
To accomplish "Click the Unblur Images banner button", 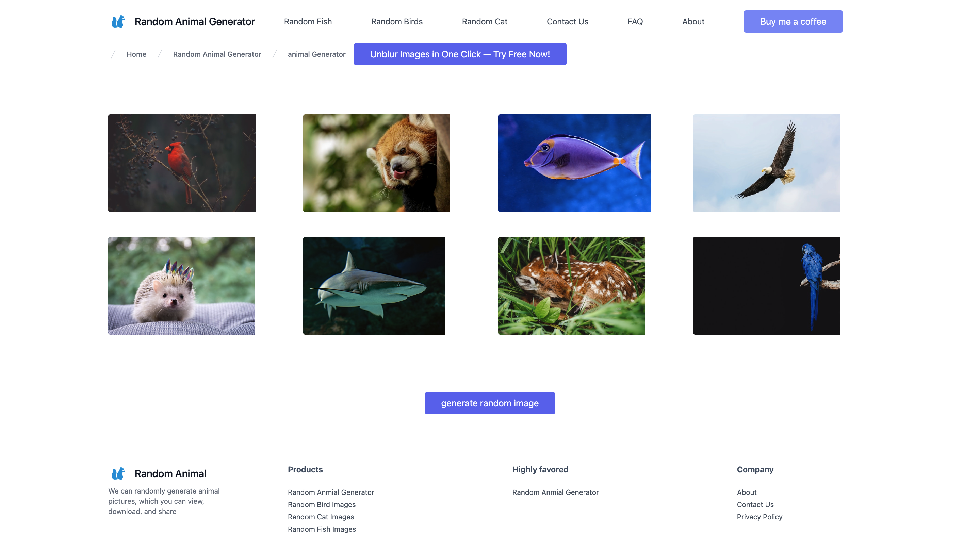I will pos(460,54).
